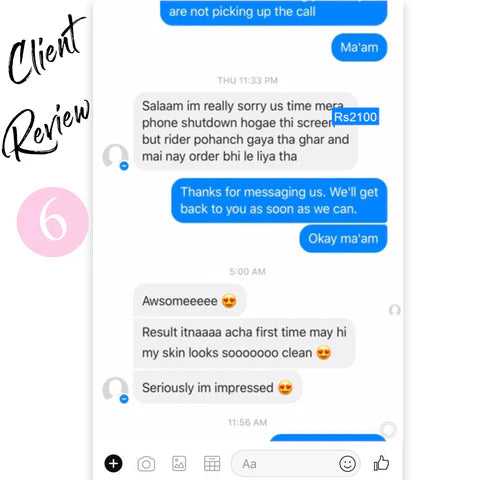Open the photo gallery icon

(x=179, y=463)
